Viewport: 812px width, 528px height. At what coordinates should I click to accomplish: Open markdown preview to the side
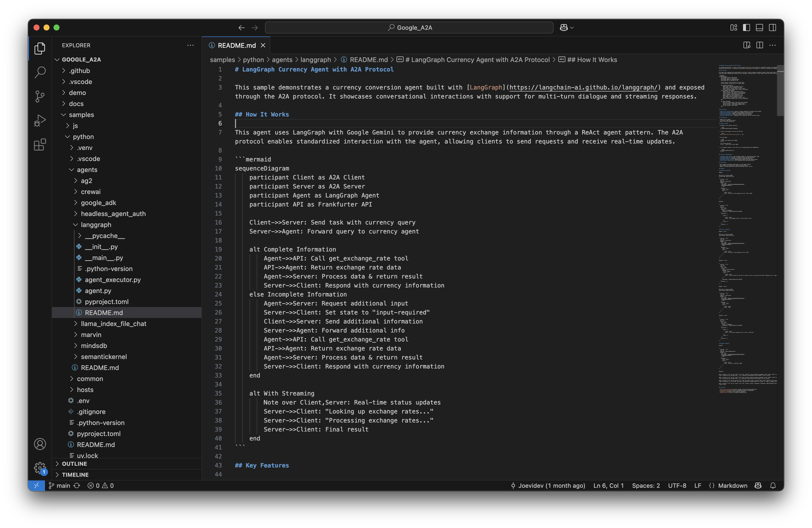[746, 45]
